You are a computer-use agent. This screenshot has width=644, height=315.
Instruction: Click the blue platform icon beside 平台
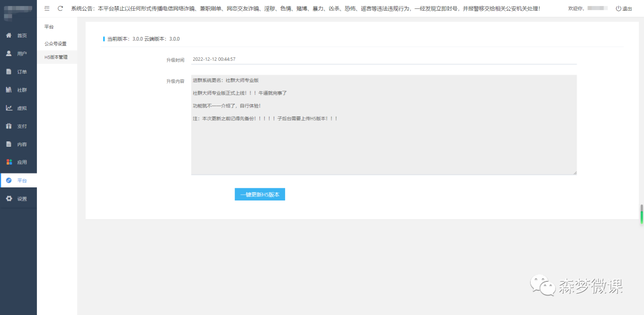pyautogui.click(x=8, y=180)
